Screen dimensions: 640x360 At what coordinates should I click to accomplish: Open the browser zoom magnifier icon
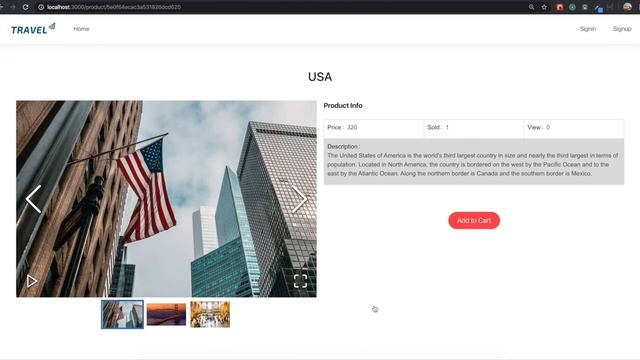click(531, 7)
